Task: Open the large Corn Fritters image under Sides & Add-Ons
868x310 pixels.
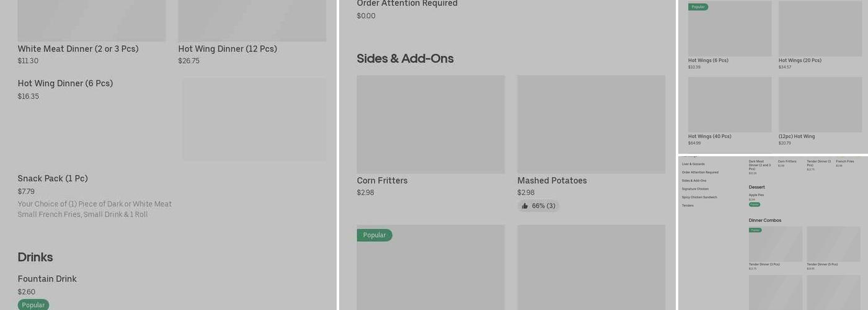Action: (430, 124)
